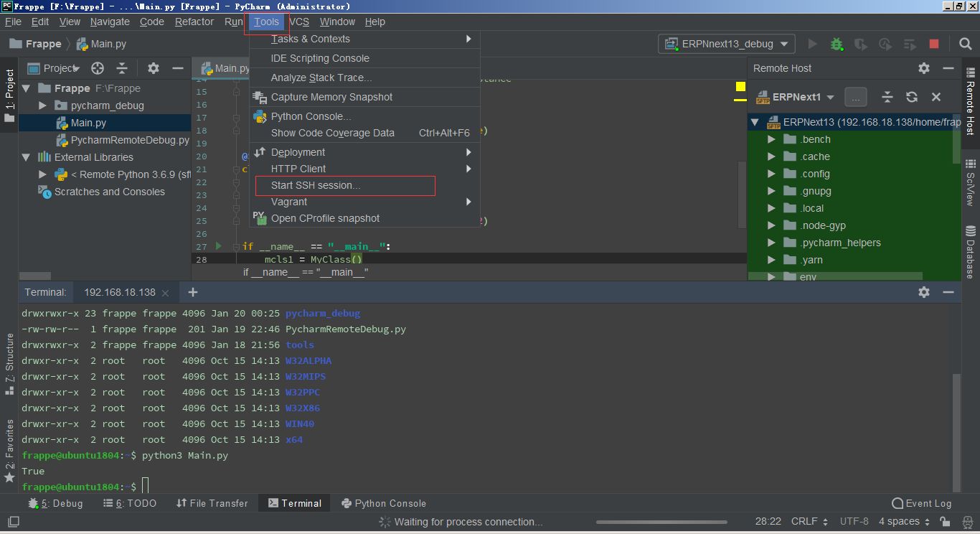
Task: Open the Event Log
Action: 921,503
